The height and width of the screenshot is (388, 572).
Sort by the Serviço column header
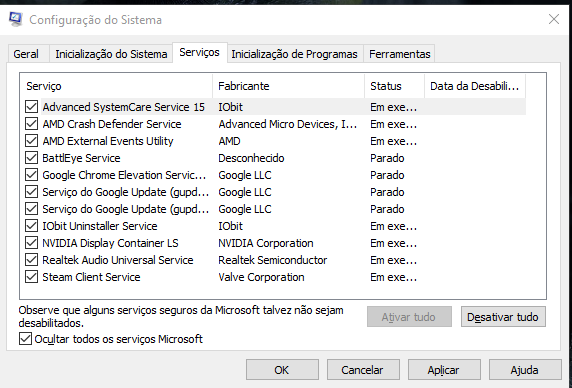(x=117, y=86)
